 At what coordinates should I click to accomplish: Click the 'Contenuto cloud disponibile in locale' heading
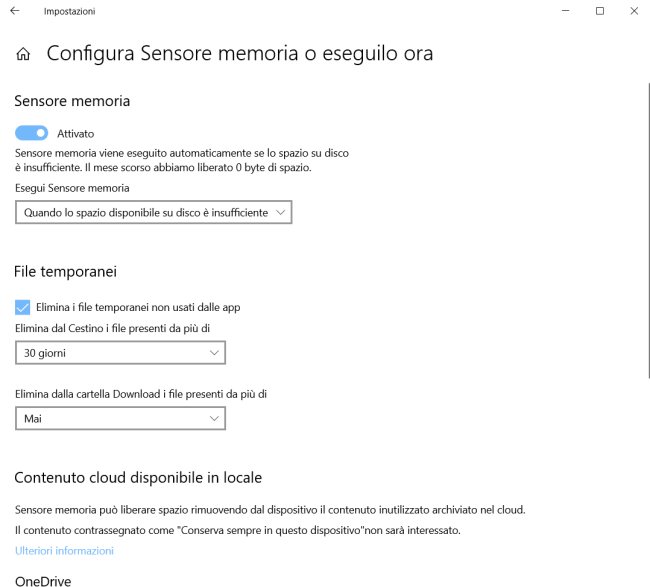138,477
